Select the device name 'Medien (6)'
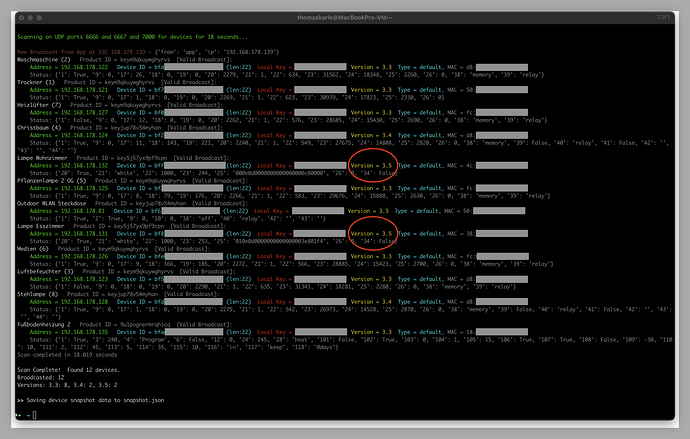 tap(33, 249)
